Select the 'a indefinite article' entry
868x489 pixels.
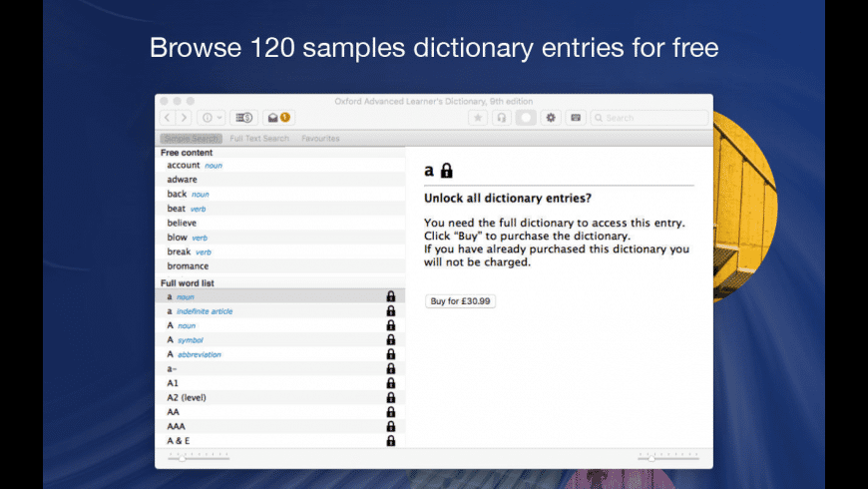(x=280, y=311)
